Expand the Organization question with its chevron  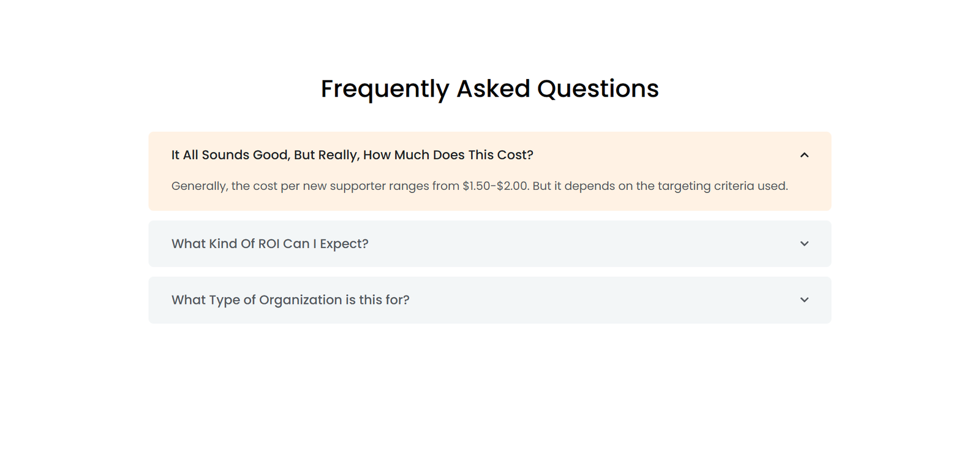pyautogui.click(x=804, y=300)
